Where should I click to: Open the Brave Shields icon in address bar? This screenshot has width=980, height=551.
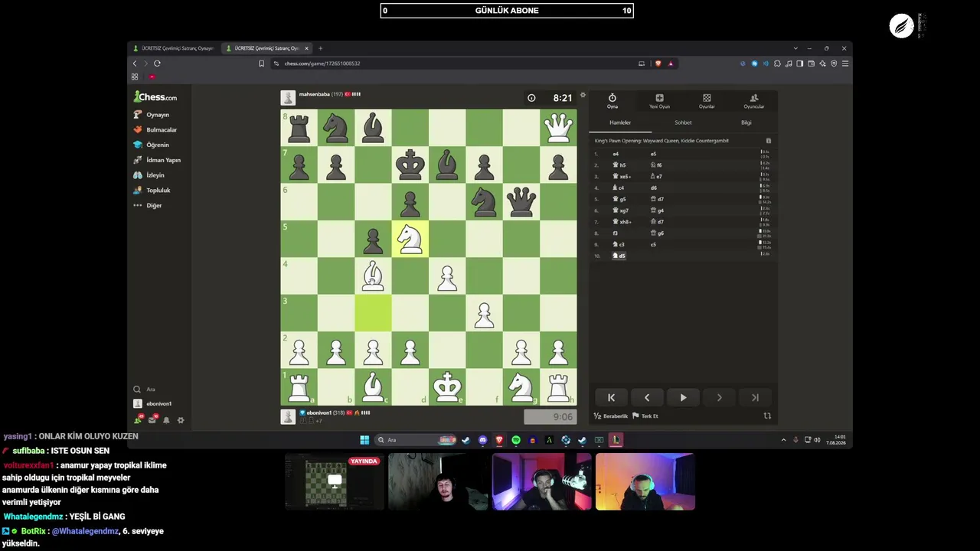coord(658,64)
